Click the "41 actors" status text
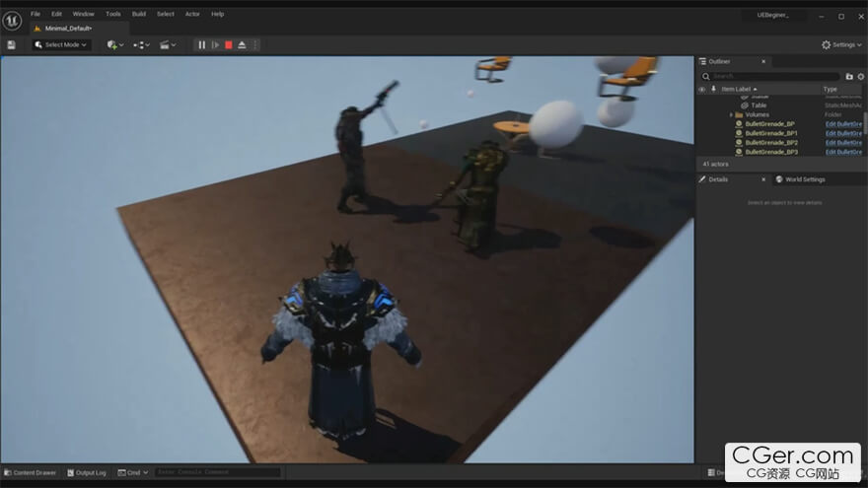Image resolution: width=868 pixels, height=488 pixels. tap(715, 165)
